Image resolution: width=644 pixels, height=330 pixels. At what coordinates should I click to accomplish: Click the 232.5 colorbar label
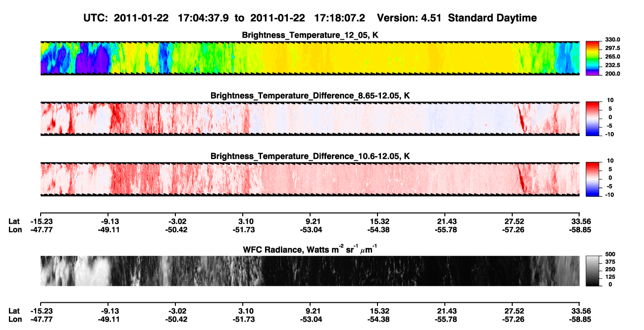[612, 65]
